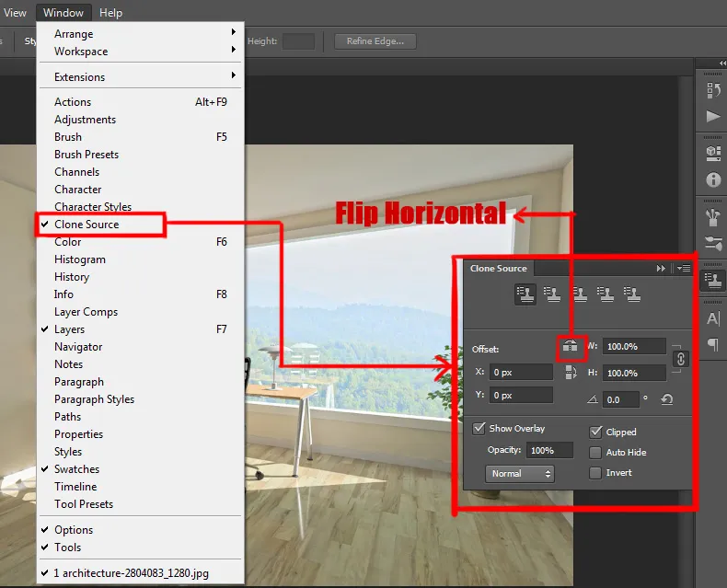Click the overlay Opacity field
Image resolution: width=727 pixels, height=588 pixels.
(549, 450)
